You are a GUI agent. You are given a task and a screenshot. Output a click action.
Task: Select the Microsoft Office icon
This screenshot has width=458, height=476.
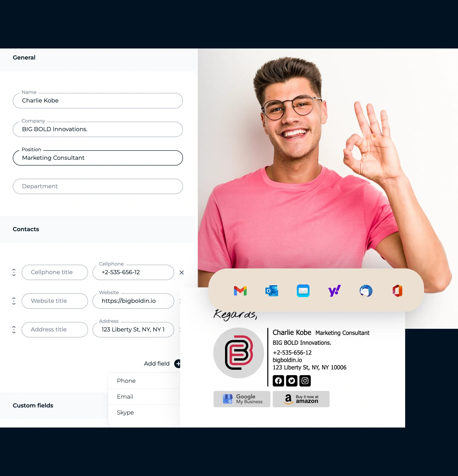tap(397, 290)
